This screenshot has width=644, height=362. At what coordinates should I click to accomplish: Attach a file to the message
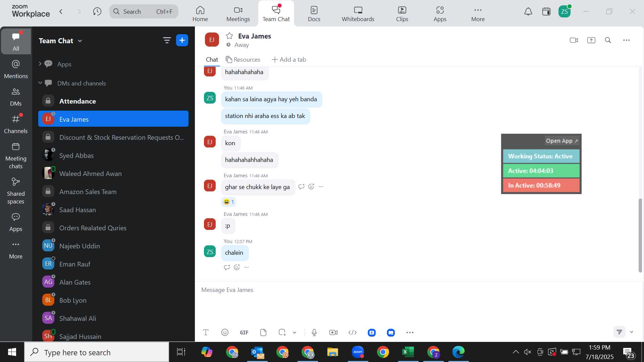click(263, 333)
